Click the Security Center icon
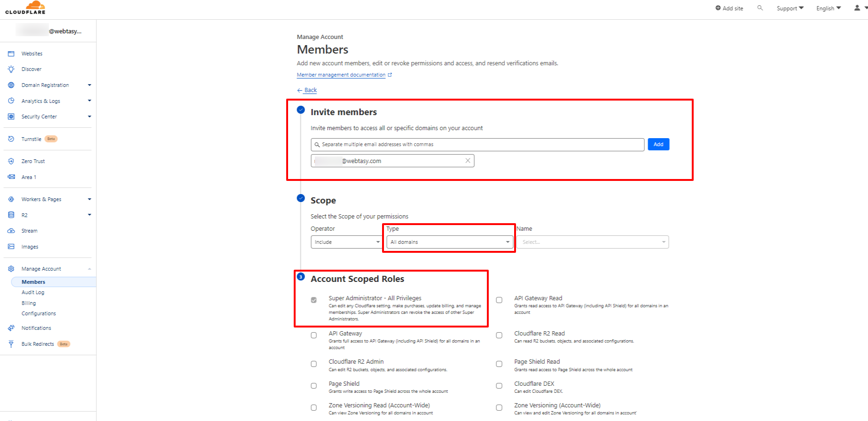Image resolution: width=868 pixels, height=421 pixels. [11, 117]
